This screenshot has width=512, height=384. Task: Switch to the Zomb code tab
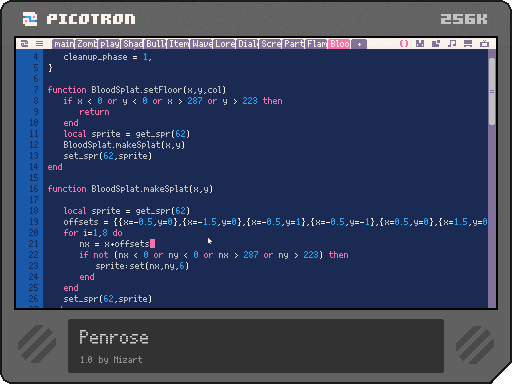coord(87,44)
